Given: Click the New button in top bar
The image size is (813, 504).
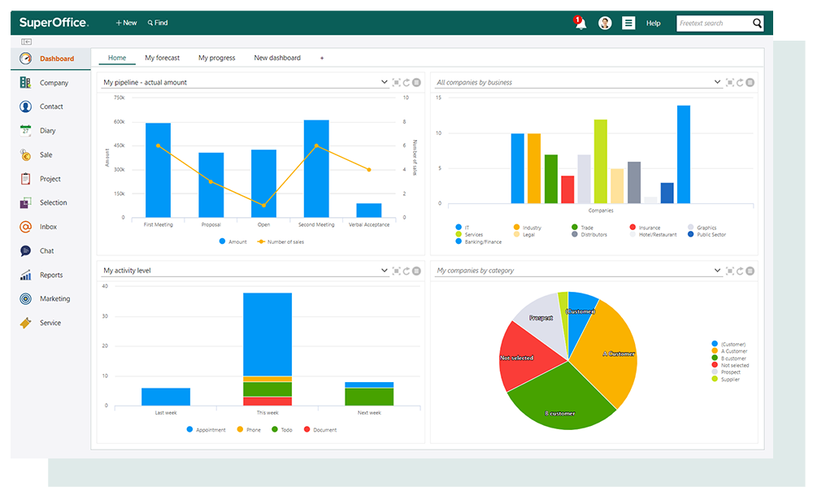Looking at the screenshot, I should click(126, 23).
